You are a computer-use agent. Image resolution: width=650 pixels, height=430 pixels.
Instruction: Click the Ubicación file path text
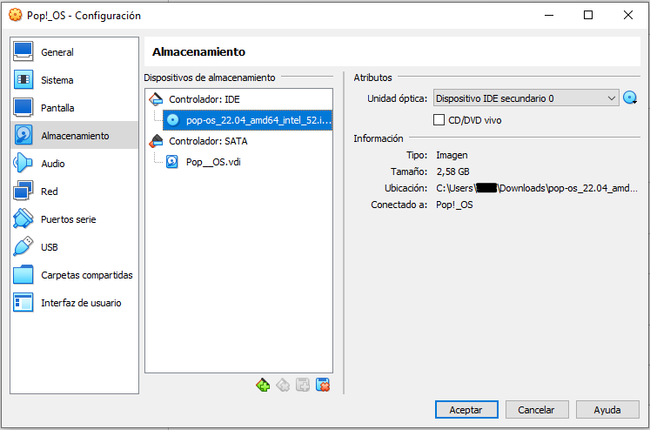click(x=537, y=188)
